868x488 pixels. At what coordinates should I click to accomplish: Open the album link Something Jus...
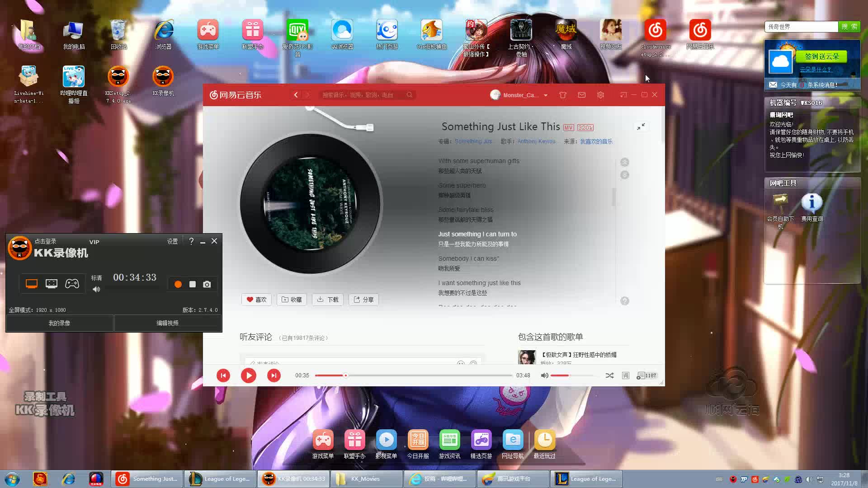coord(475,141)
